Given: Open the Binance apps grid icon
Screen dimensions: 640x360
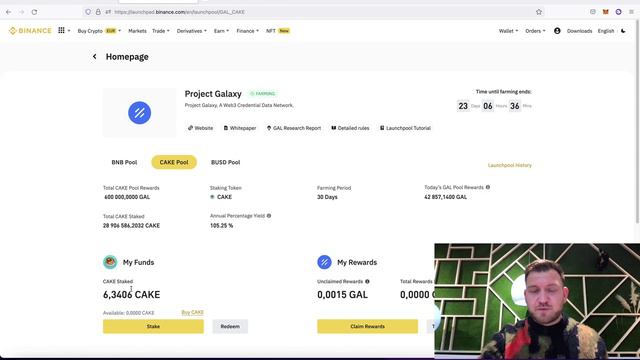Looking at the screenshot, I should pos(61,30).
